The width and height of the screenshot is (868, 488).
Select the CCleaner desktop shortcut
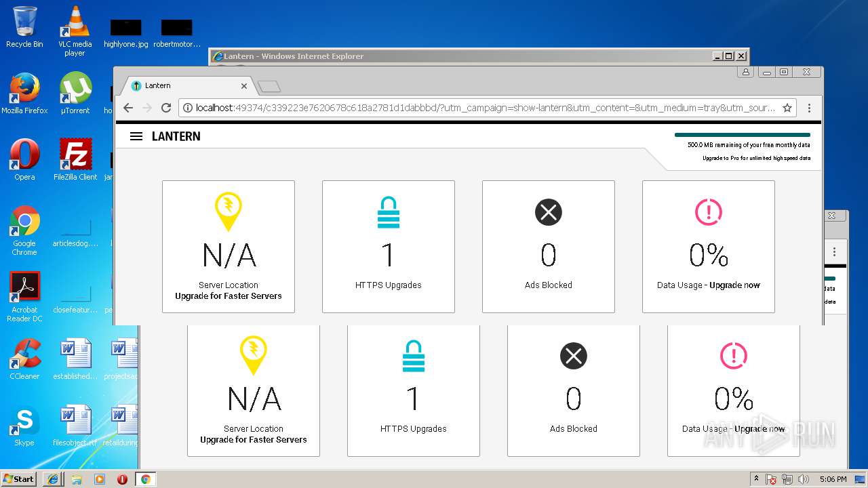pos(24,359)
